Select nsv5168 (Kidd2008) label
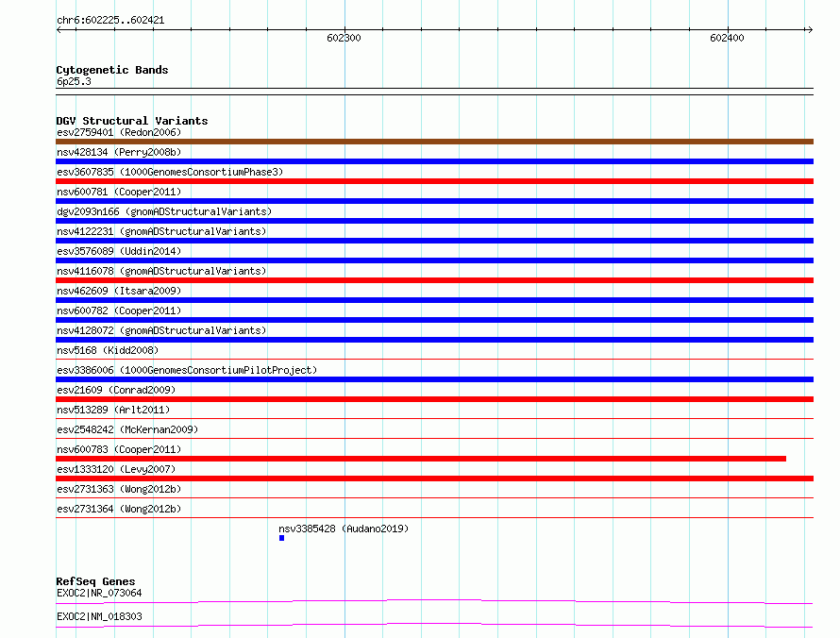840x638 pixels. 108,350
